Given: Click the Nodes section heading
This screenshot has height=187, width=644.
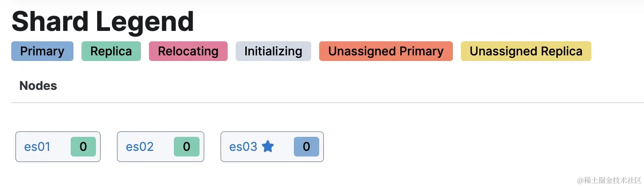Looking at the screenshot, I should tap(38, 86).
